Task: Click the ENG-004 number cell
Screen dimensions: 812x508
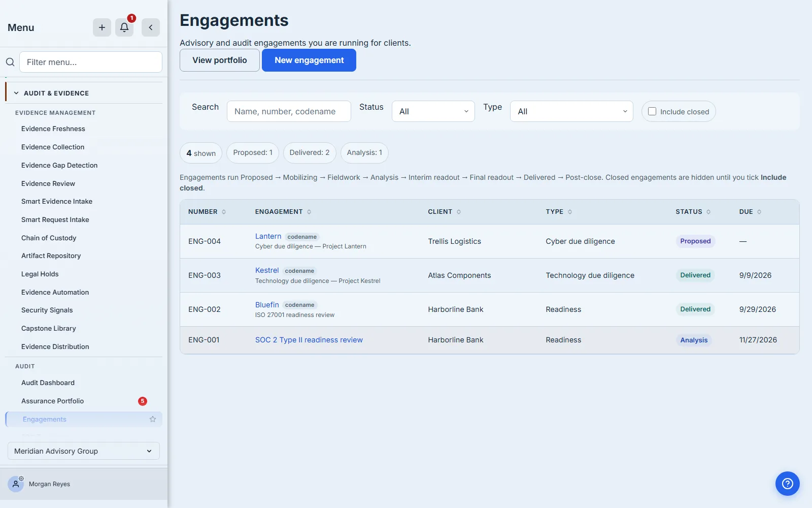Action: pyautogui.click(x=205, y=241)
